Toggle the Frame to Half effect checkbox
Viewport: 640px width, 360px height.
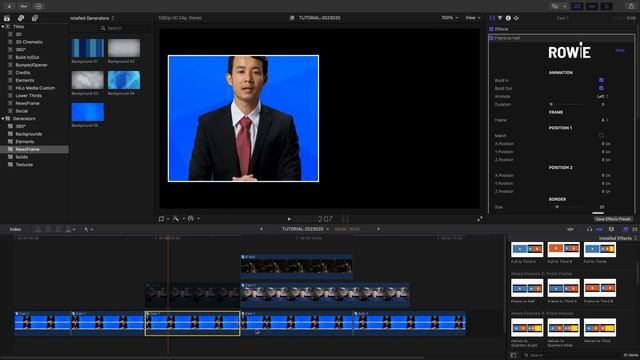pyautogui.click(x=491, y=38)
